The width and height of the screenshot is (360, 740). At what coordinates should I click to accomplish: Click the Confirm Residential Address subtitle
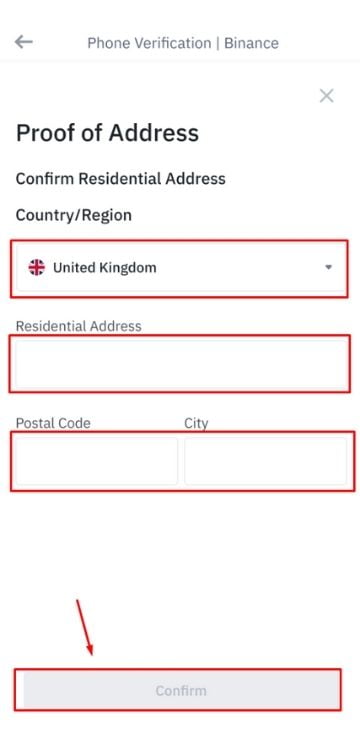[x=121, y=179]
